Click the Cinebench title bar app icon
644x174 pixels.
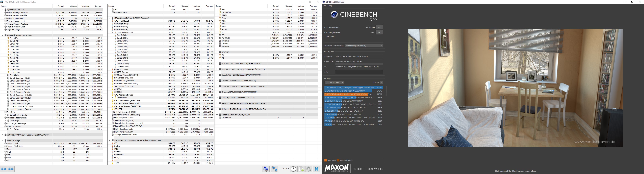click(324, 2)
